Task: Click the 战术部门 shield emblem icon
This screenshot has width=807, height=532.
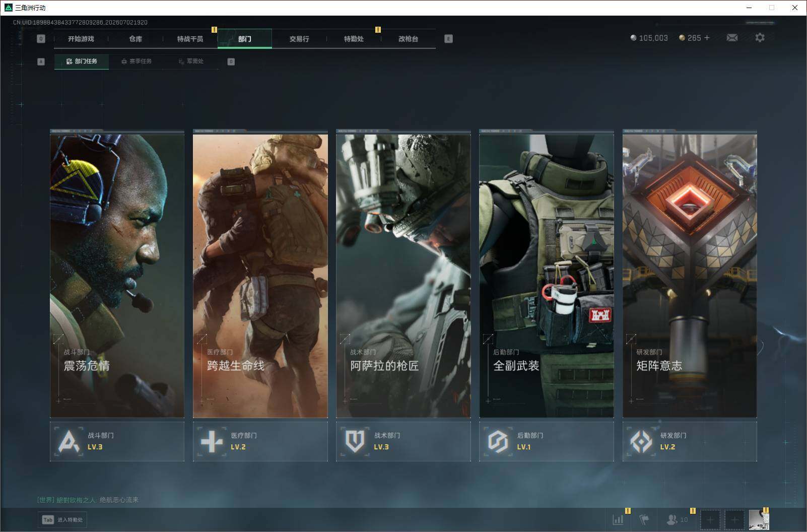Action: [355, 441]
